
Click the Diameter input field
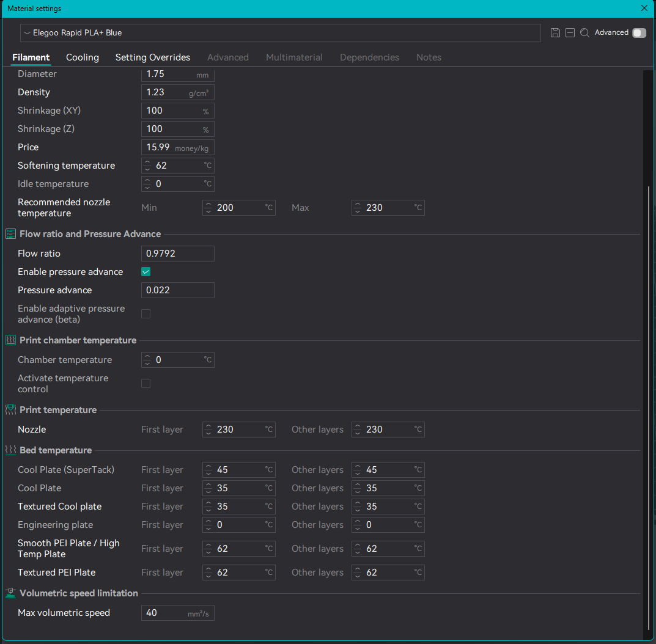coord(178,75)
